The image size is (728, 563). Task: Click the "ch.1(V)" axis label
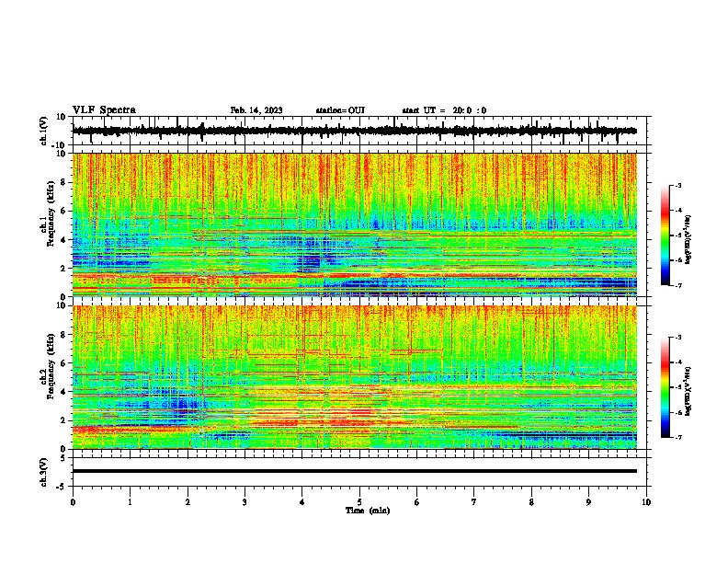(44, 131)
